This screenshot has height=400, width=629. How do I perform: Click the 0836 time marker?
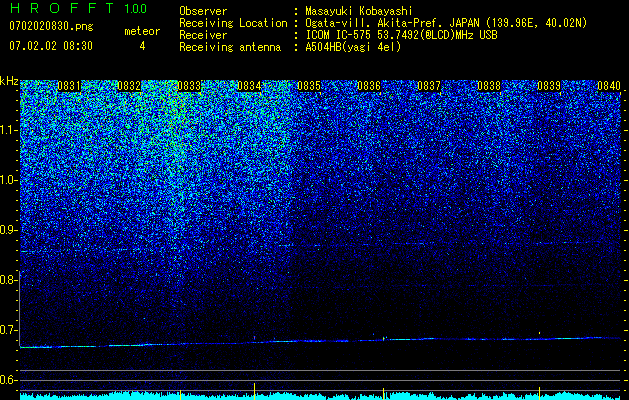point(369,86)
